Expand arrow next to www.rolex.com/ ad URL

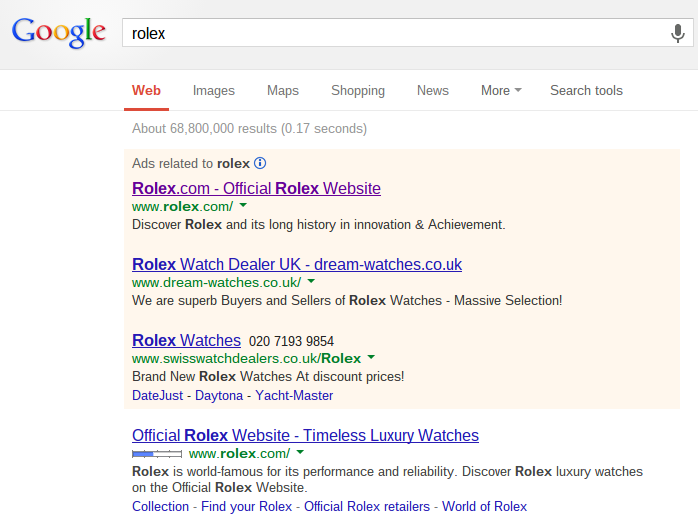pyautogui.click(x=243, y=205)
